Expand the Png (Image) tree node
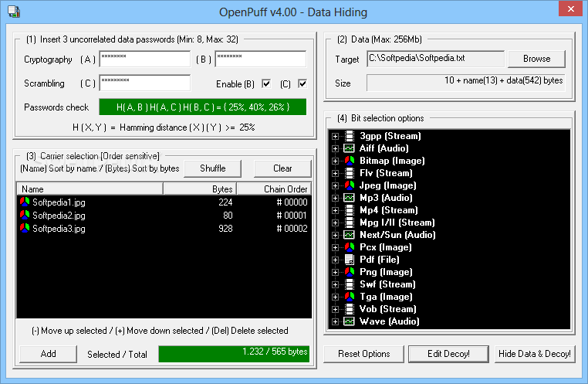 335,273
